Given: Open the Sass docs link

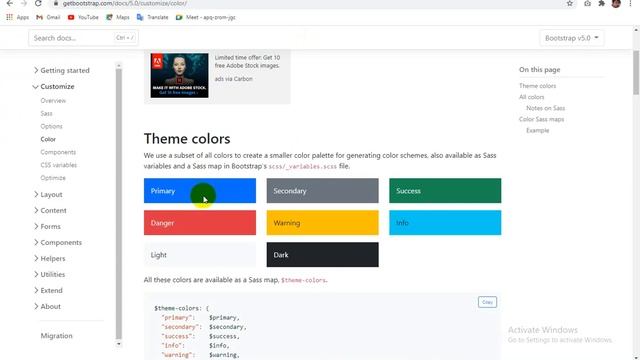Looking at the screenshot, I should coord(47,113).
